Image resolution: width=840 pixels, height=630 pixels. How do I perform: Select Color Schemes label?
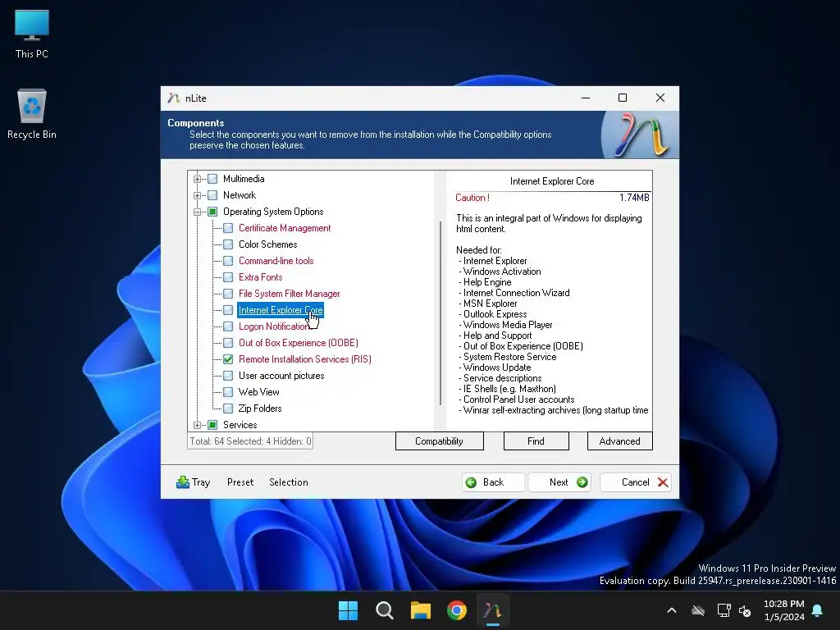268,244
